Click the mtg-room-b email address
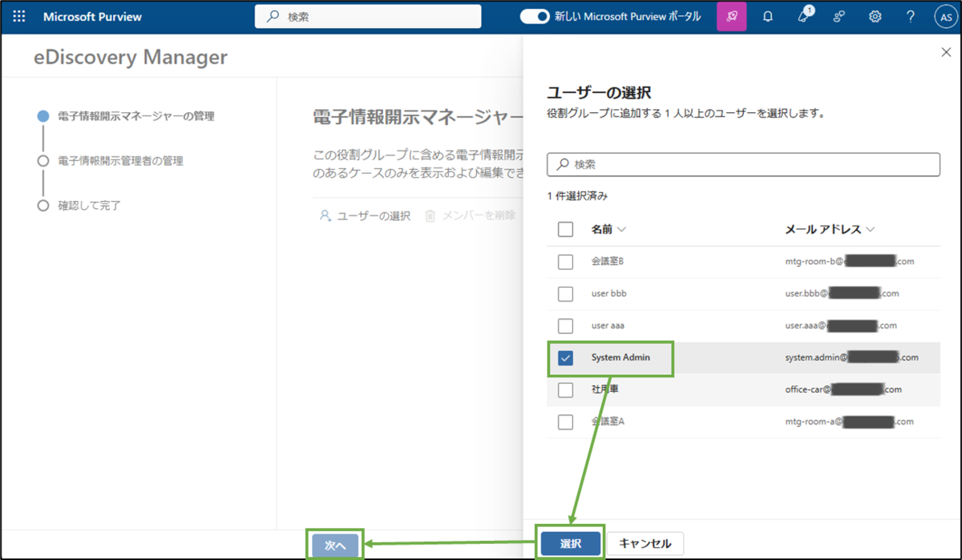 [850, 261]
